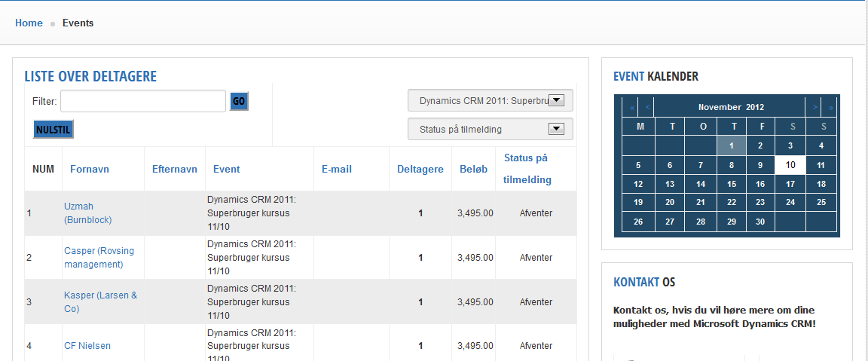Screen dimensions: 868x361
Task: Click the NULSTIL reset button
Action: pyautogui.click(x=53, y=130)
